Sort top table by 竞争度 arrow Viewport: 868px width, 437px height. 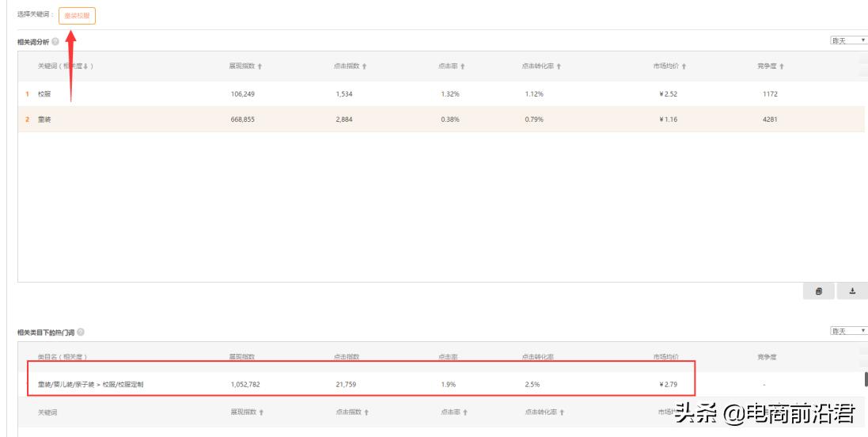click(782, 66)
